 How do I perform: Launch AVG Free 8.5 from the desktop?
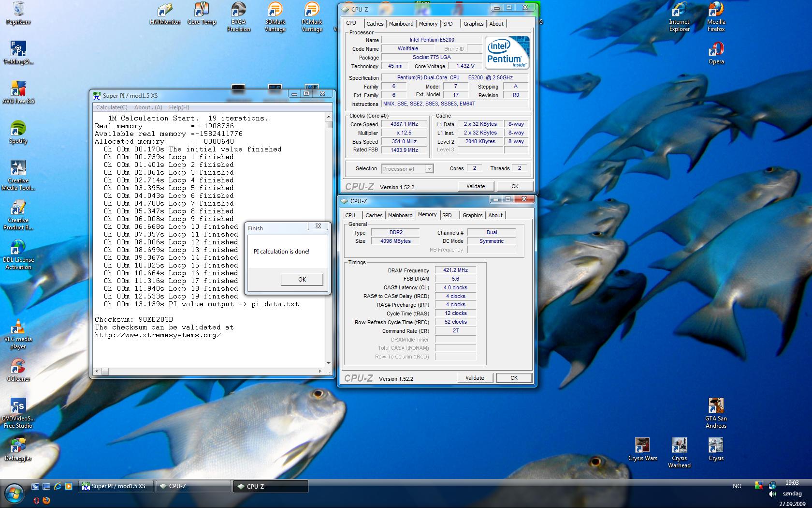pyautogui.click(x=18, y=92)
